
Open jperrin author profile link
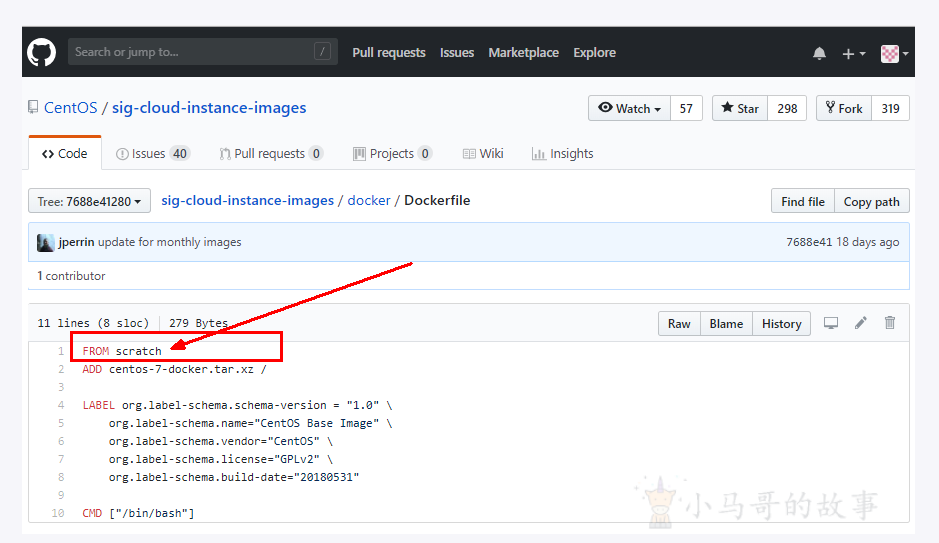(76, 242)
